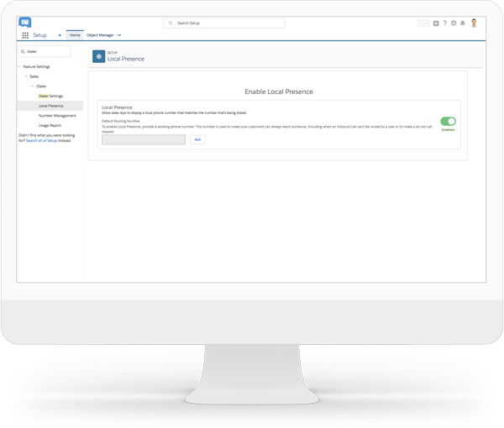Viewport: 504px width, 428px height.
Task: Open the Help question mark icon
Action: point(445,23)
